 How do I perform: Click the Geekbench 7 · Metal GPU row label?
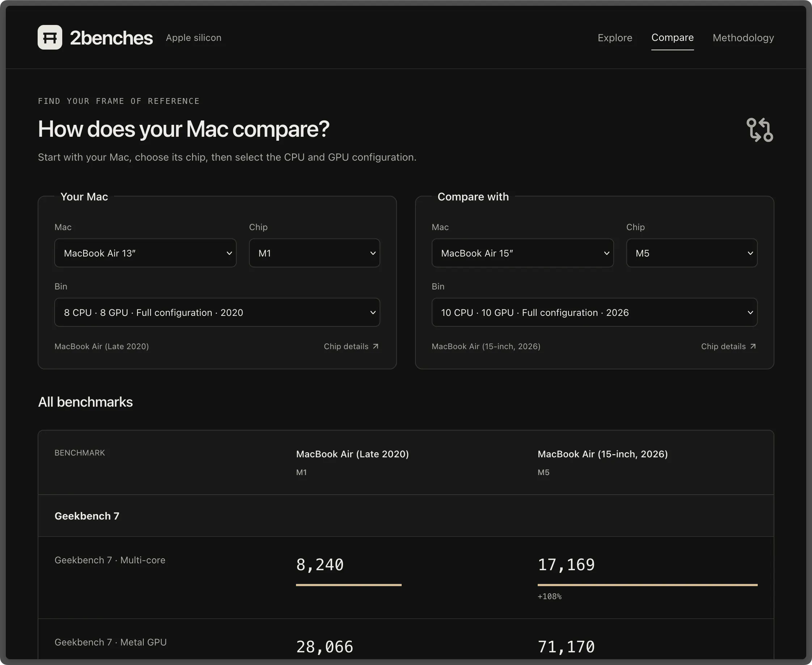[110, 643]
